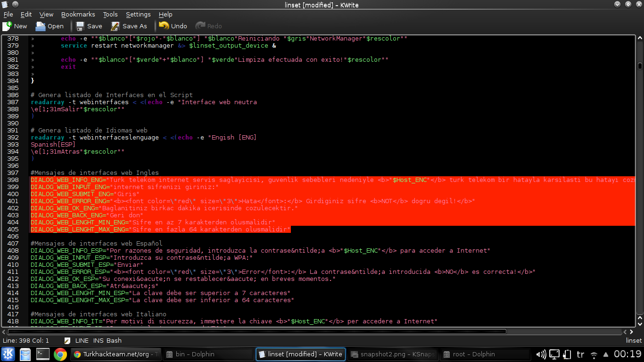644x362 pixels.
Task: Click the Spanish[ESP] line in editor
Action: point(53,145)
